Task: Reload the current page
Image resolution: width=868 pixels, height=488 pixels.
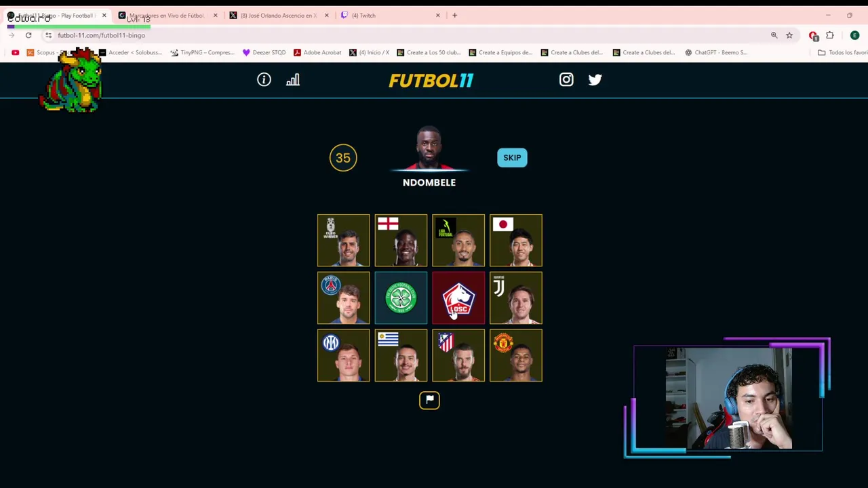Action: coord(28,35)
